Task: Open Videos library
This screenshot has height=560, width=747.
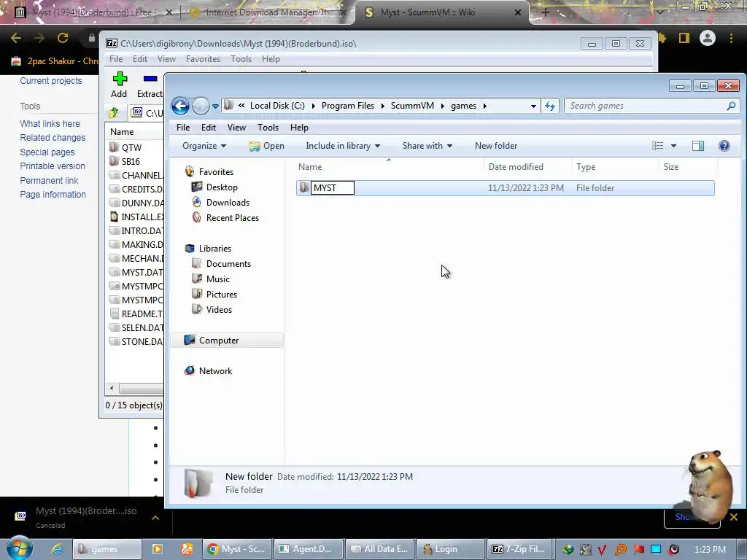Action: [x=219, y=309]
